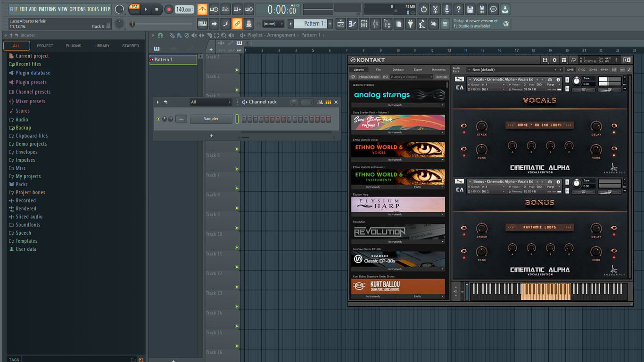Click camera snapshot icon on Vocals instrument

point(550,80)
